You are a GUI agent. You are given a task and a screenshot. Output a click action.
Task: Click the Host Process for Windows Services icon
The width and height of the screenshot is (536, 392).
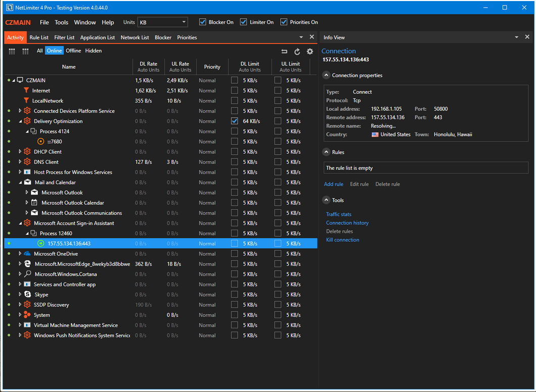[x=27, y=172]
